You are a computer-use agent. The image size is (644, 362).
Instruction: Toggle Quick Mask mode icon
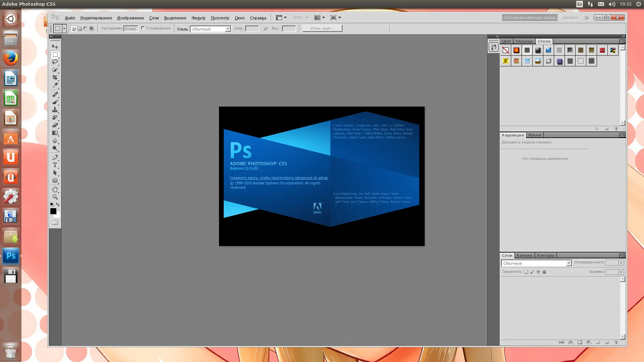55,223
